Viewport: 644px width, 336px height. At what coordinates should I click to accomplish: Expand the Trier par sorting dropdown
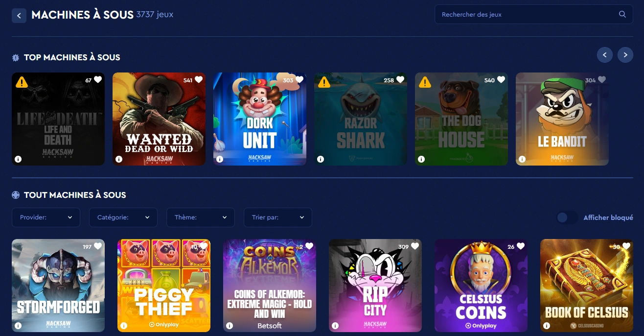tap(278, 217)
